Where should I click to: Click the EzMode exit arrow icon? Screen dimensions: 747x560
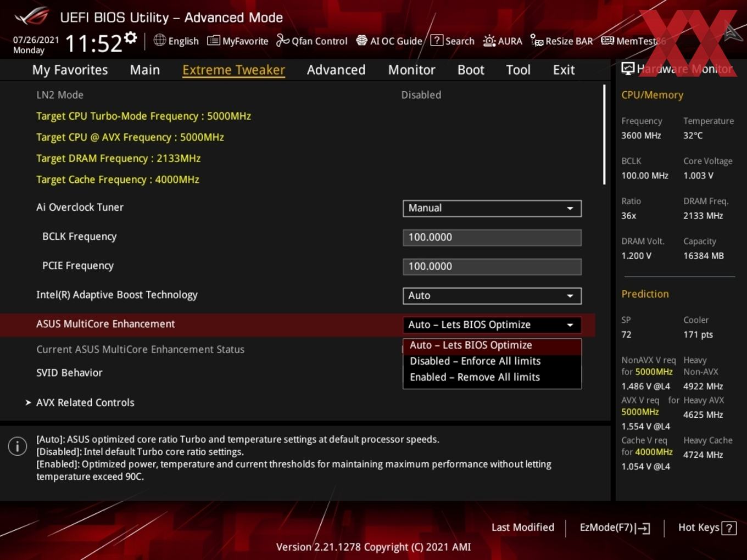[x=643, y=528]
